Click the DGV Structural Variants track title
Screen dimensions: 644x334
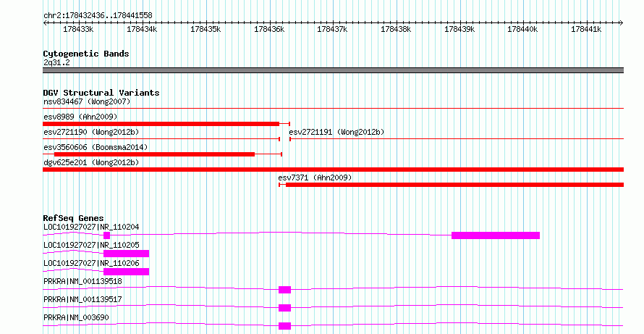coord(101,93)
